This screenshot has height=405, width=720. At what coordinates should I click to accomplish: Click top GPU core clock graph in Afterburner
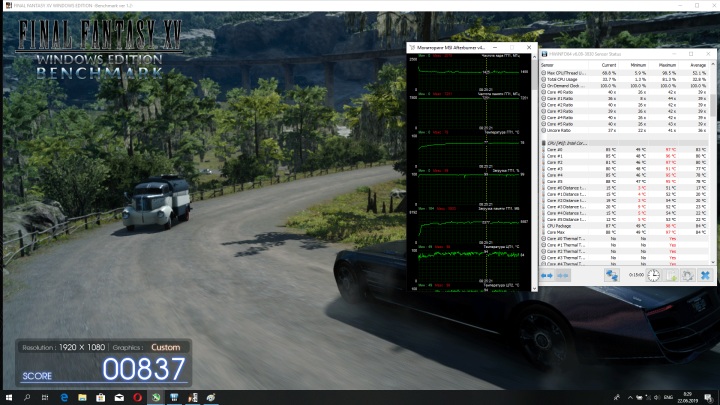469,74
